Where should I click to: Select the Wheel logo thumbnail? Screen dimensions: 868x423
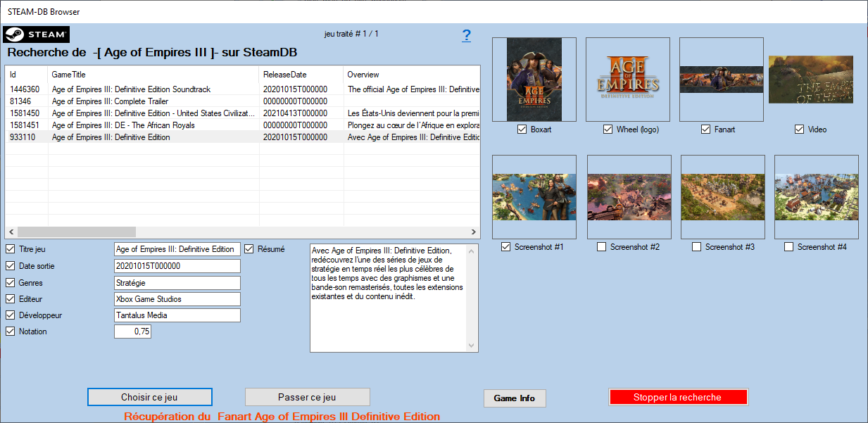628,79
